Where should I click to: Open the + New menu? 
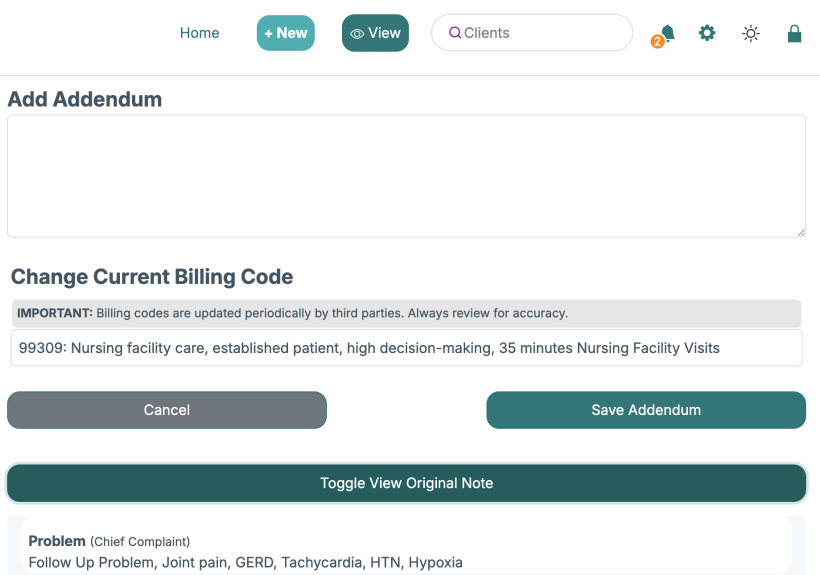click(x=286, y=33)
